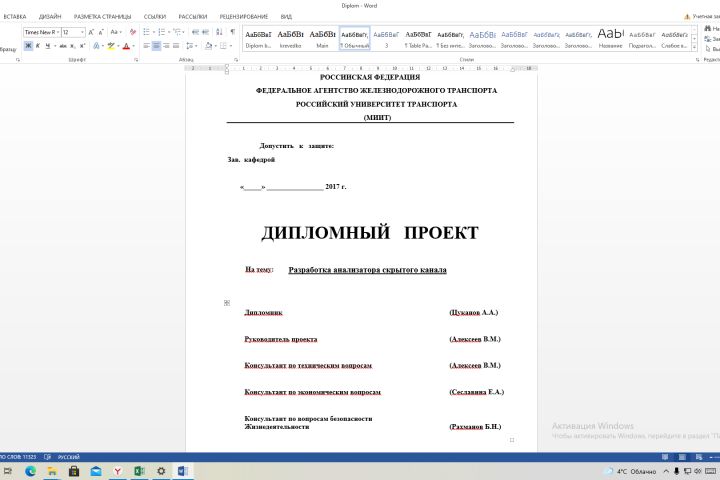The height and width of the screenshot is (480, 720).
Task: Open Styles pane launcher
Action: pos(697,60)
